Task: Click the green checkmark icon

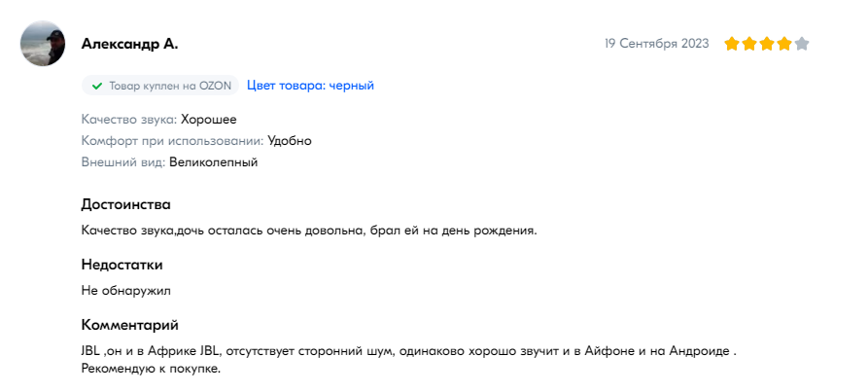Action: click(x=97, y=86)
